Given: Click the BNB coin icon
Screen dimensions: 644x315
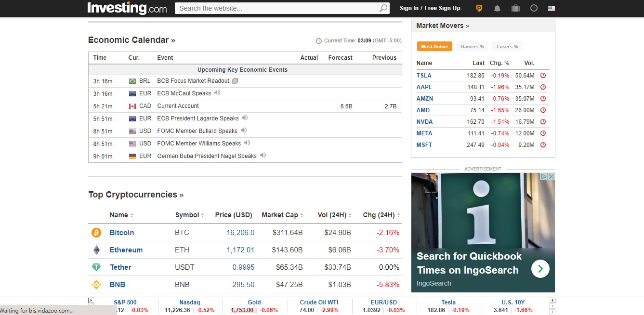Looking at the screenshot, I should 96,285.
